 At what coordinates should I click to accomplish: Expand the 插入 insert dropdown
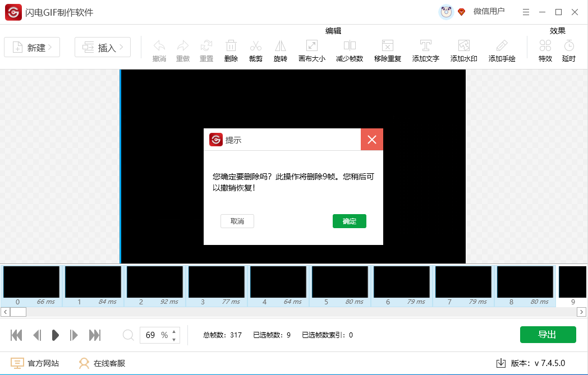103,48
